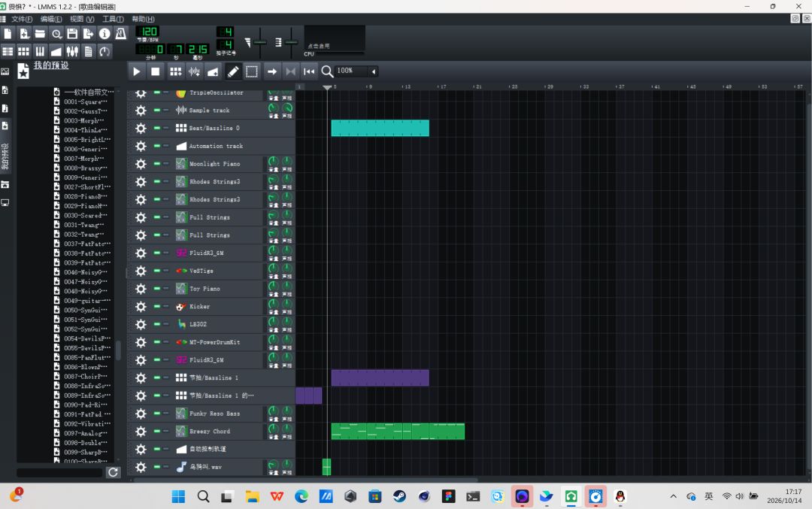This screenshot has width=812, height=509.
Task: Reload the preset browser with refresh button
Action: coord(113,472)
